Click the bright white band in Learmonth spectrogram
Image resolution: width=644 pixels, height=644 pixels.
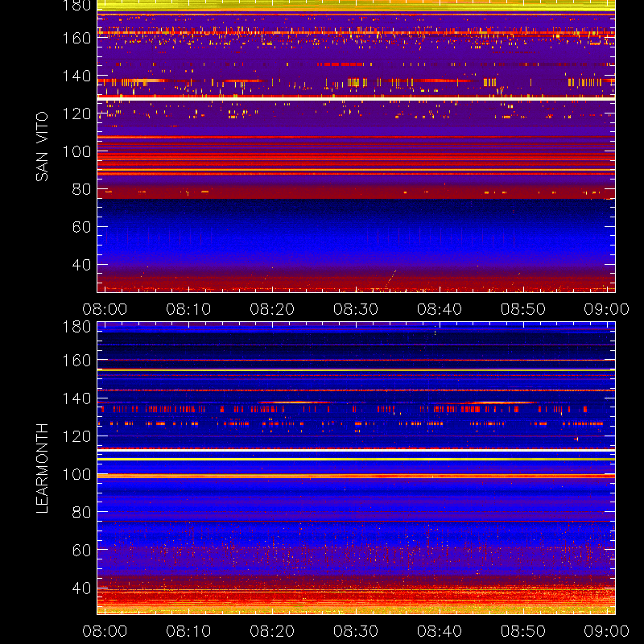point(356,451)
